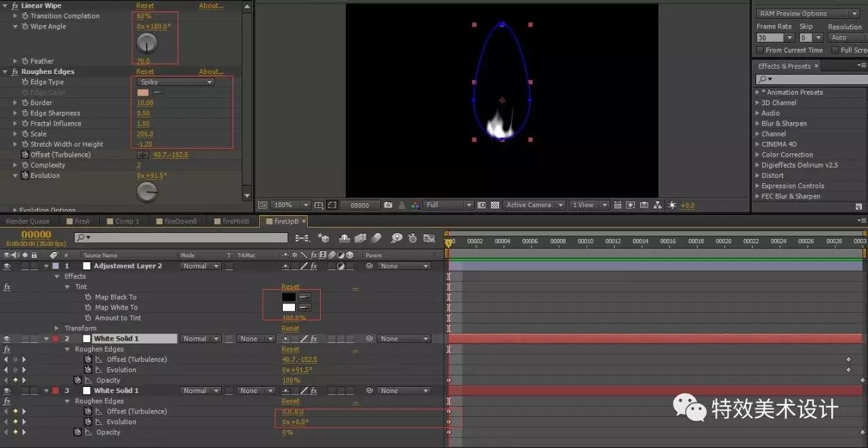Open the Spiky Edge Type dropdown
This screenshot has height=448, width=868.
pyautogui.click(x=175, y=81)
